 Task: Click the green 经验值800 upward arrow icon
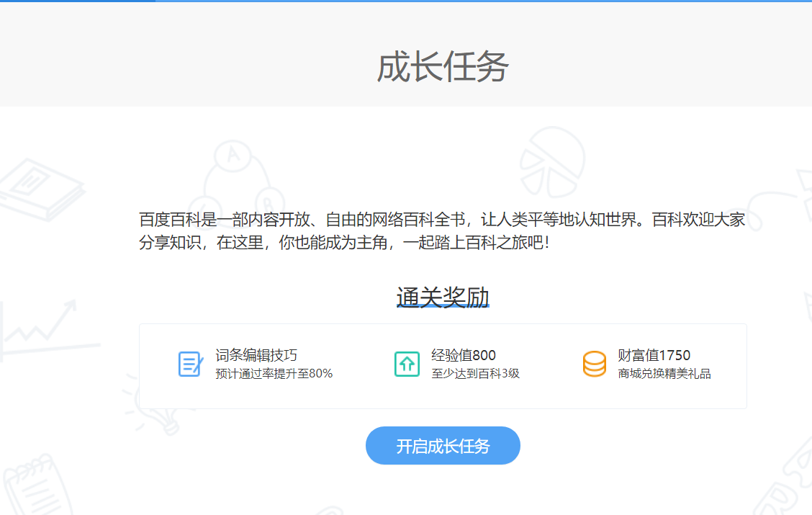point(407,364)
